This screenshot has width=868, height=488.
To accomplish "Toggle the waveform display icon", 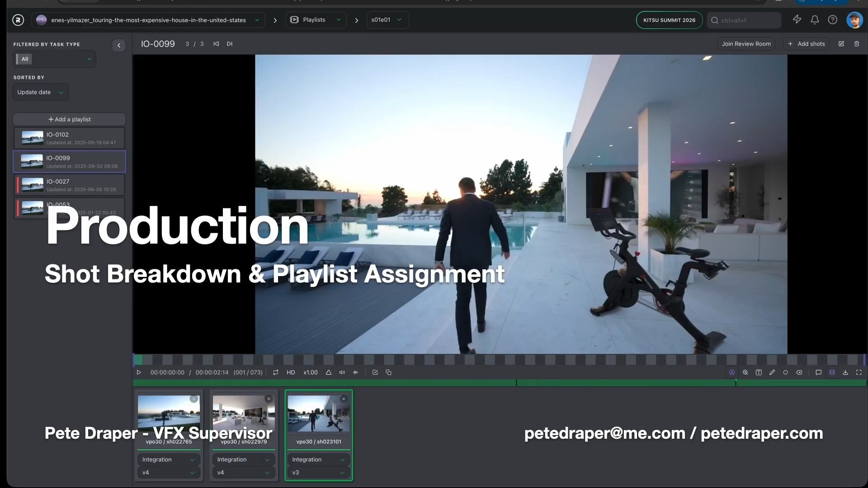I will click(355, 372).
